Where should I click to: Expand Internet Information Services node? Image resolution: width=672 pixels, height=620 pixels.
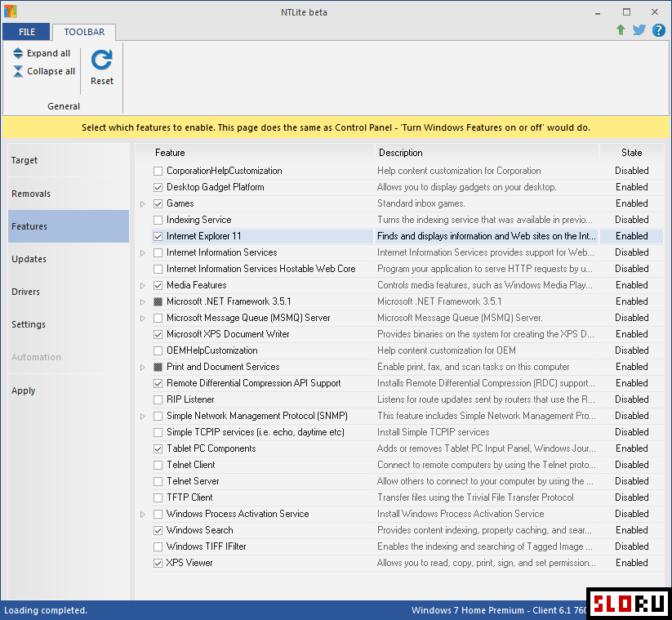(x=143, y=253)
